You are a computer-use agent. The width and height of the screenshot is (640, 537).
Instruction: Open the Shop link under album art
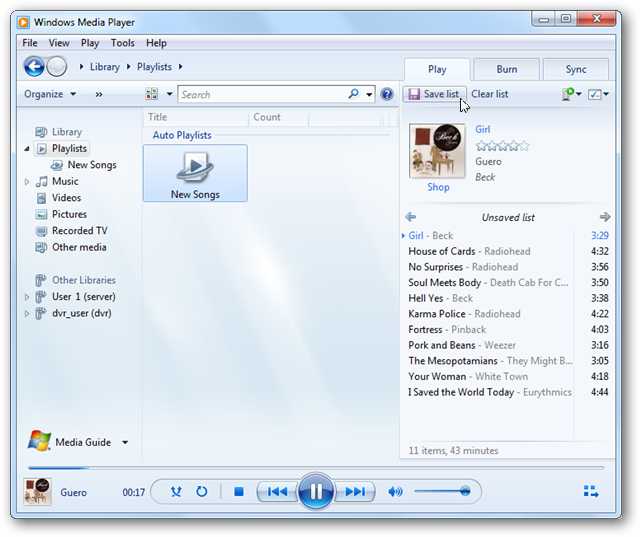[x=438, y=187]
